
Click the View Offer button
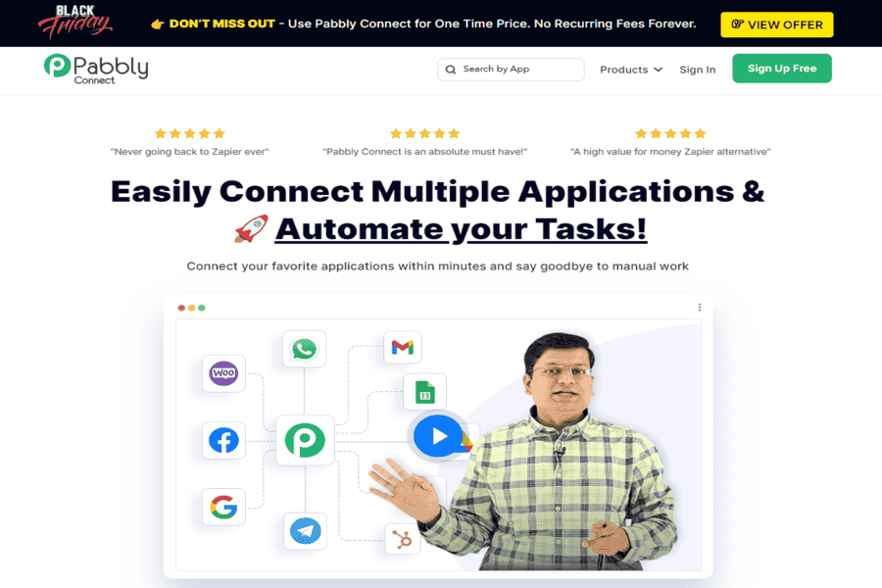pos(777,24)
